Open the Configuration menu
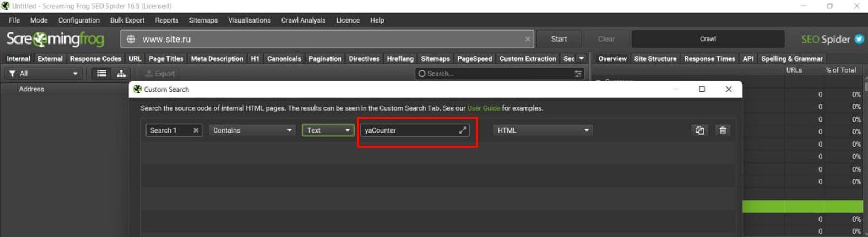 pos(79,20)
